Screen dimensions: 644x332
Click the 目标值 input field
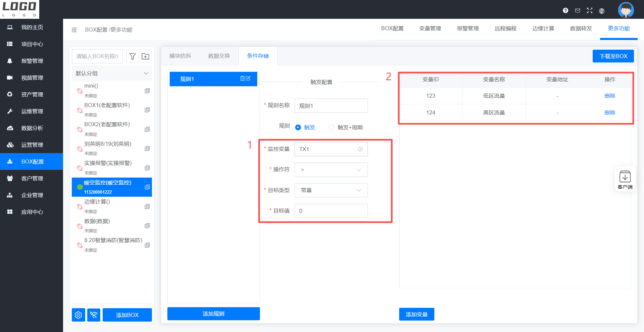(331, 211)
